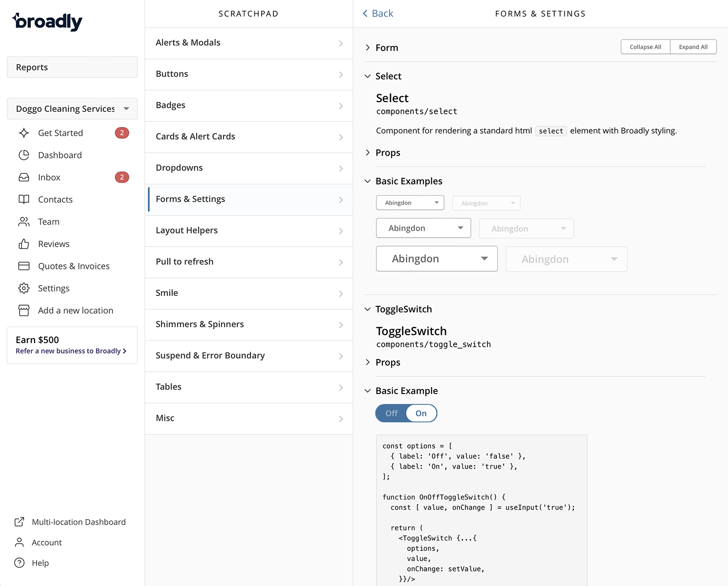Viewport: 728px width, 586px height.
Task: Click the Get Started notification badge
Action: (122, 133)
